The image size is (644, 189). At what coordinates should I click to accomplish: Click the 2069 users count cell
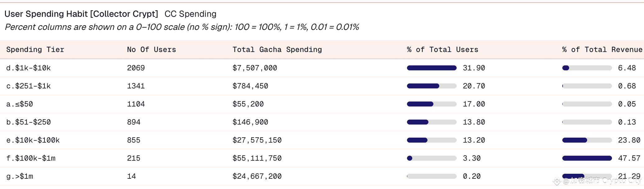tap(136, 68)
